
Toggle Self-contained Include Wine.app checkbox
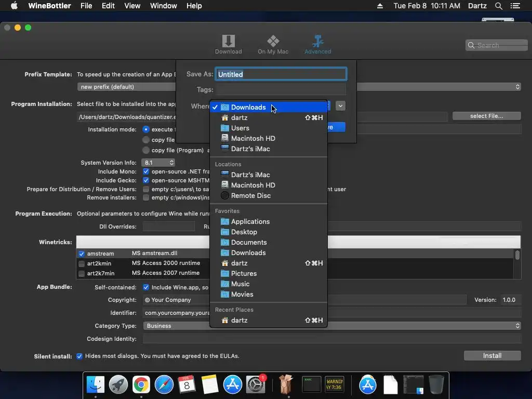tap(146, 287)
